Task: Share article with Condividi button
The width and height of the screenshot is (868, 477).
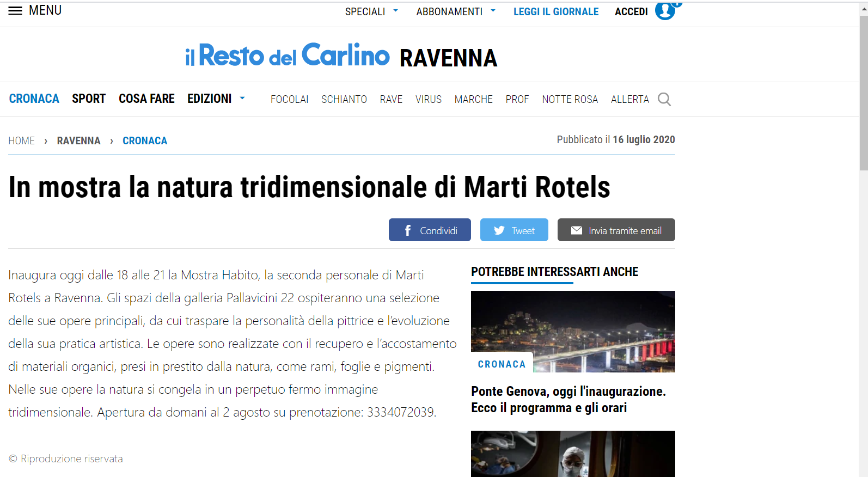Action: [430, 230]
